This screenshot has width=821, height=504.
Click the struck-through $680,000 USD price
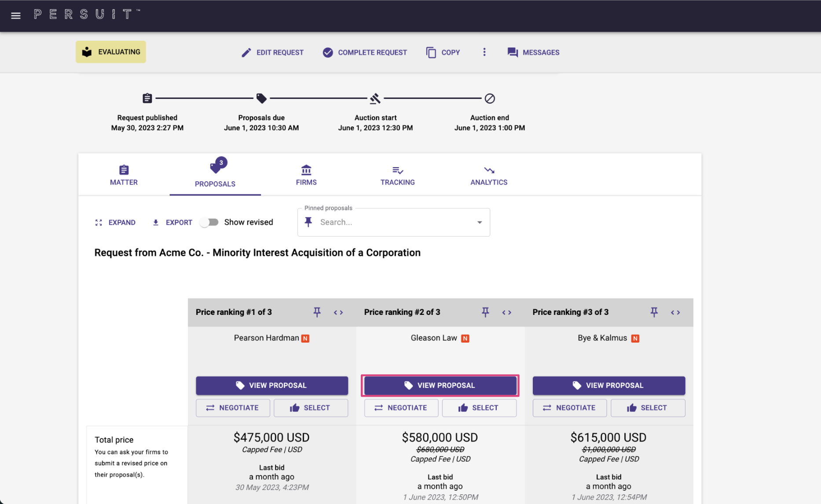440,449
